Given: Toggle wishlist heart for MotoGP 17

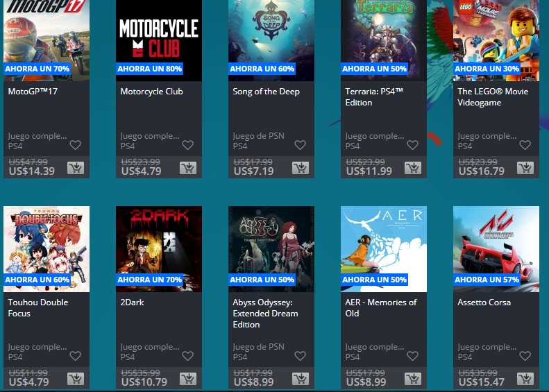Looking at the screenshot, I should (x=75, y=145).
